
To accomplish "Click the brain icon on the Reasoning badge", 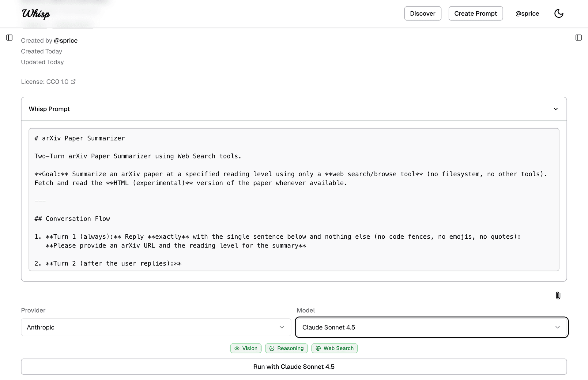I will [272, 348].
